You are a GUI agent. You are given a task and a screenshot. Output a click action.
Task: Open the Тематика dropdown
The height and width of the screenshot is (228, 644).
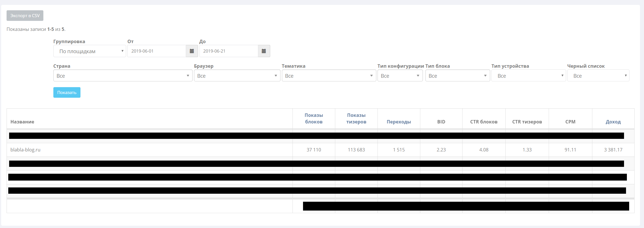click(329, 76)
